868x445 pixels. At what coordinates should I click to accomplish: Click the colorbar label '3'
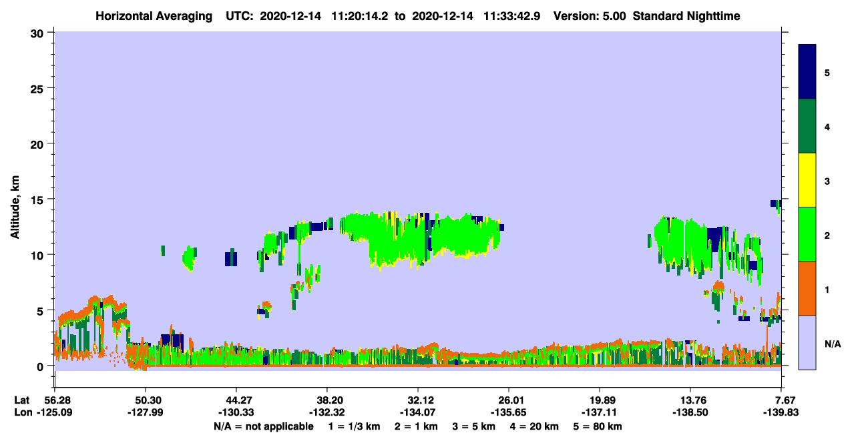[x=827, y=181]
